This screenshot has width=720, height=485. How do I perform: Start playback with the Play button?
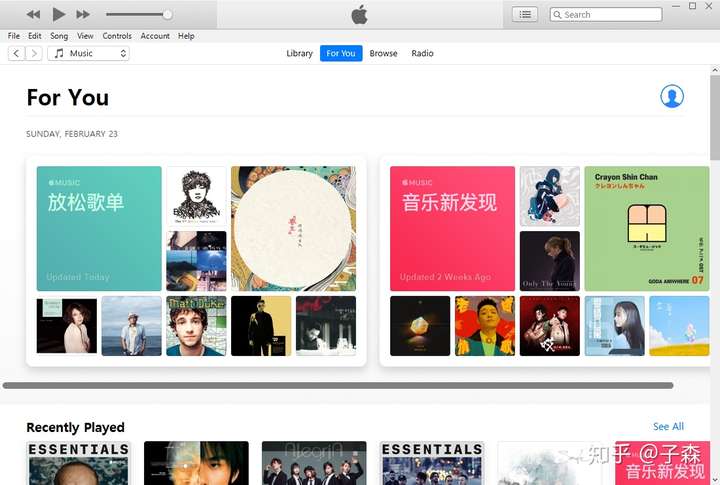(x=58, y=15)
